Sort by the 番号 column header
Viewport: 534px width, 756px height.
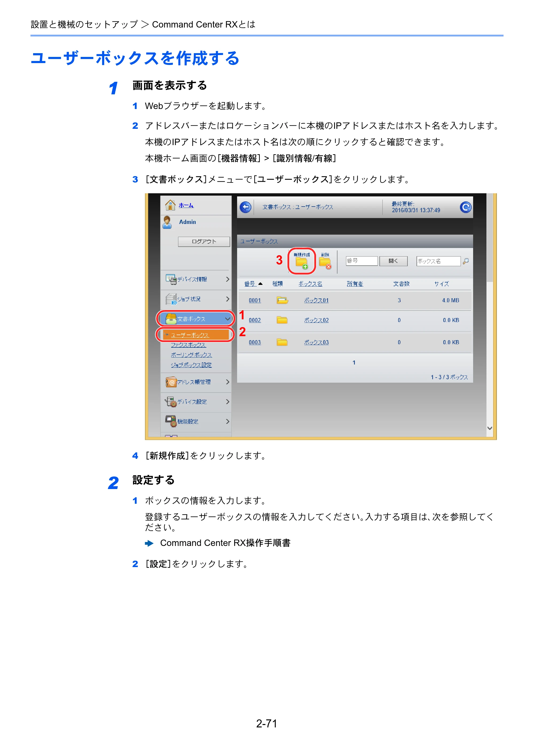pyautogui.click(x=250, y=284)
